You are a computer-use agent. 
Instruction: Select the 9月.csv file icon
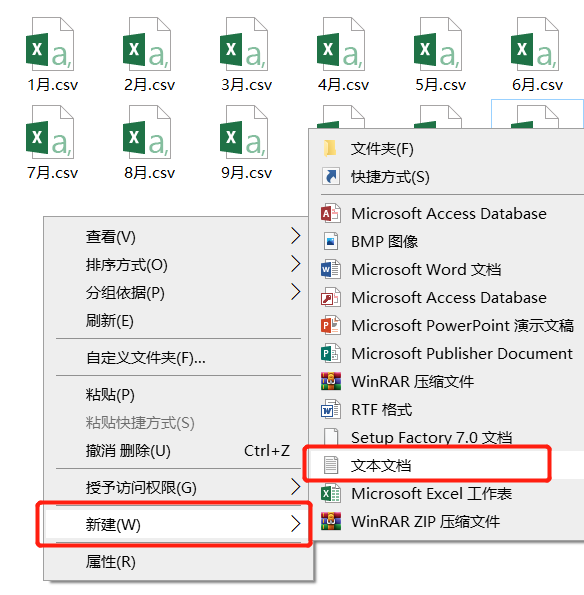244,132
